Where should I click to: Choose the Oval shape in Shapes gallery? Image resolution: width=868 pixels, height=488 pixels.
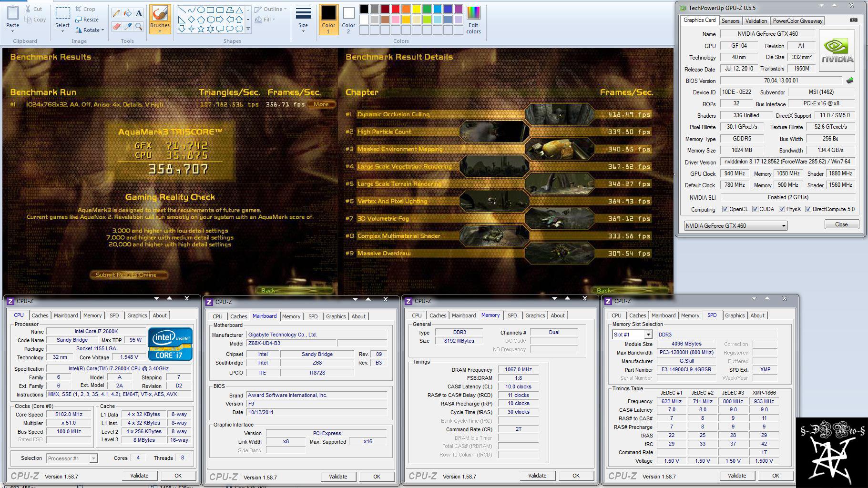201,10
